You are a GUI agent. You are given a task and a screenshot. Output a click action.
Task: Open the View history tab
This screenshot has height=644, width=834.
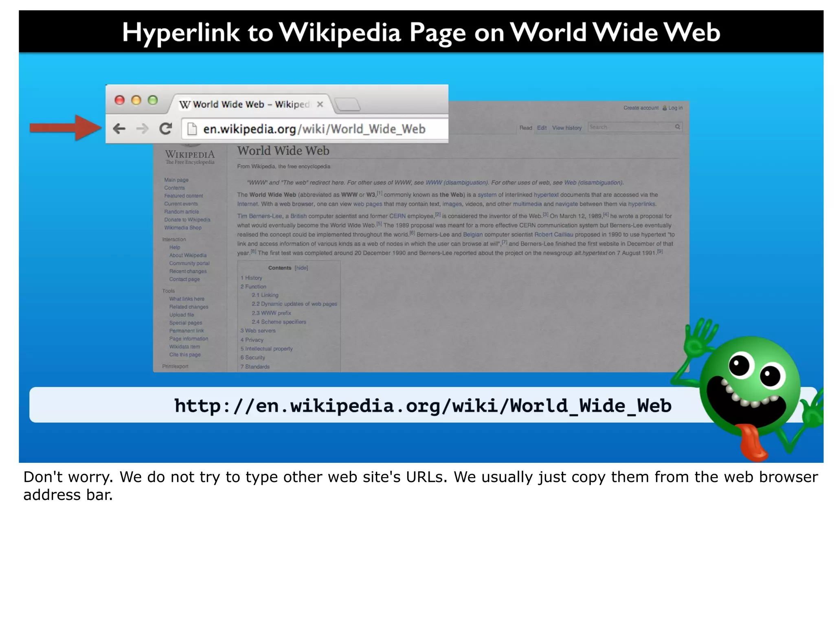[x=566, y=128]
